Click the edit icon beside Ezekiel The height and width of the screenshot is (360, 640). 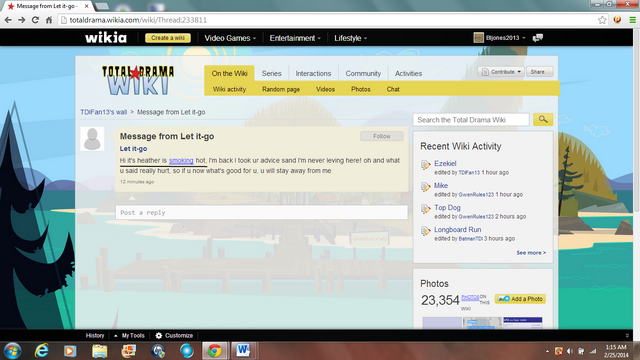pyautogui.click(x=426, y=164)
